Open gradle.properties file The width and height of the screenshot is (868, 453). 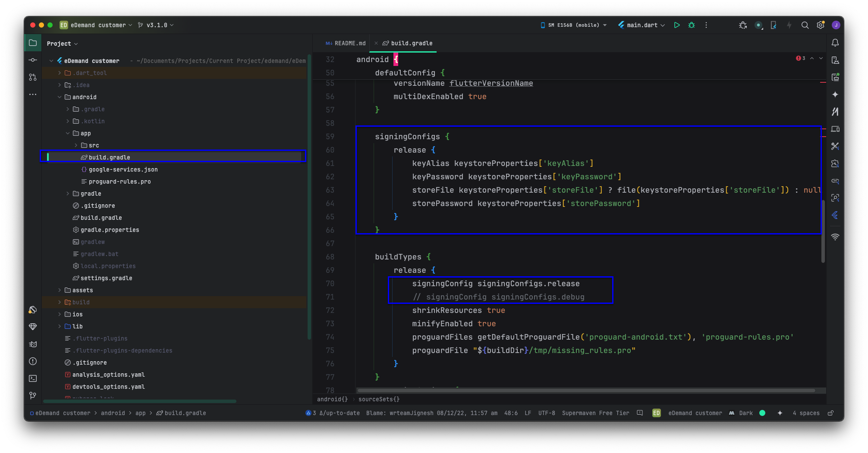[x=110, y=230]
